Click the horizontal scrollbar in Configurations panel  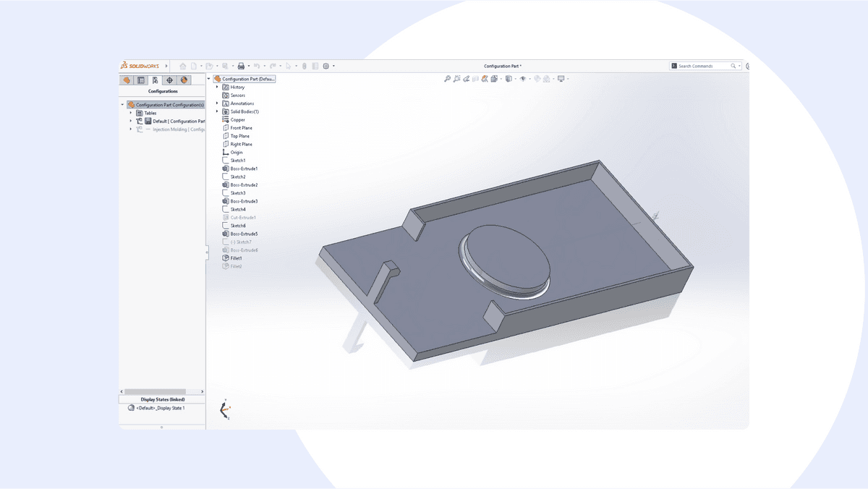coord(154,391)
